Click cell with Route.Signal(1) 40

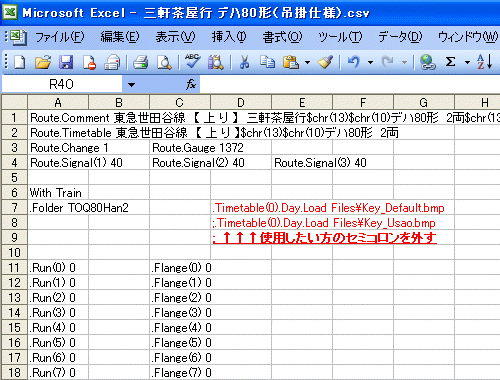click(x=58, y=162)
